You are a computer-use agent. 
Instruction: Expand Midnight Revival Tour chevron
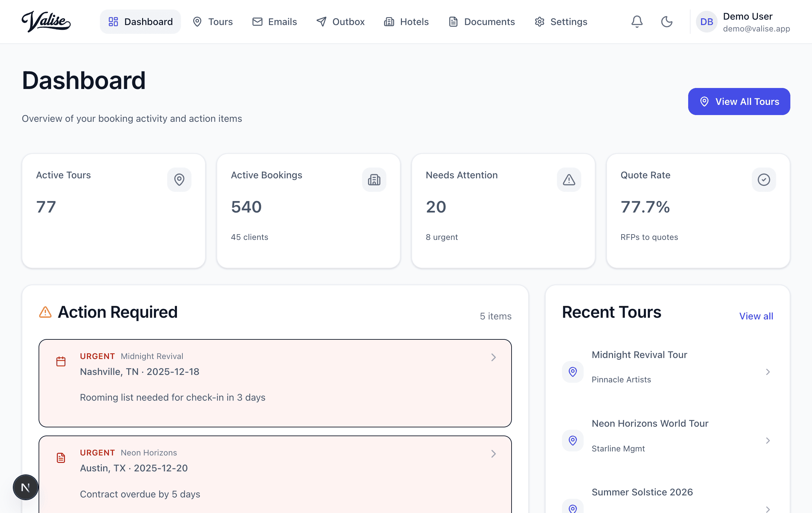click(x=768, y=372)
